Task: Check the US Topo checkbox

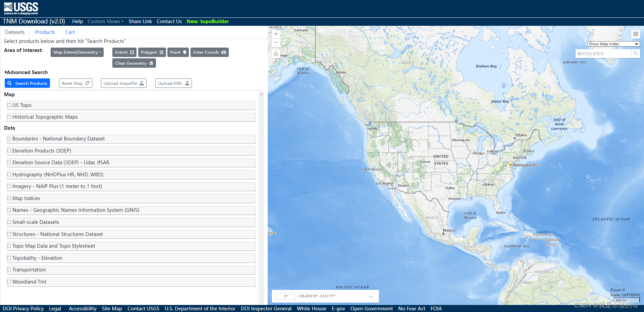Action: click(9, 105)
